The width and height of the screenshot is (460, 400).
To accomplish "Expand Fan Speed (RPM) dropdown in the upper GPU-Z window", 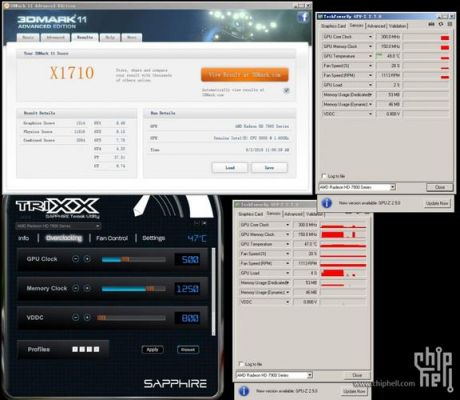I will tap(370, 75).
